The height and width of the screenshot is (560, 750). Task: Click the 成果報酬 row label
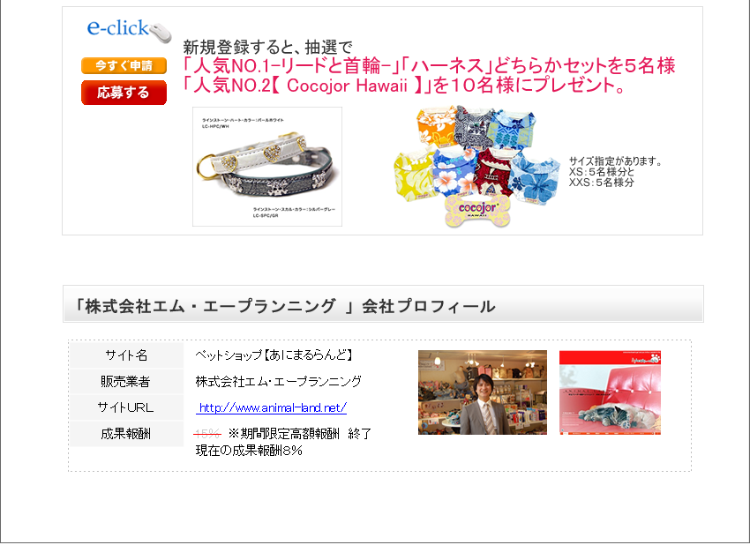click(126, 434)
